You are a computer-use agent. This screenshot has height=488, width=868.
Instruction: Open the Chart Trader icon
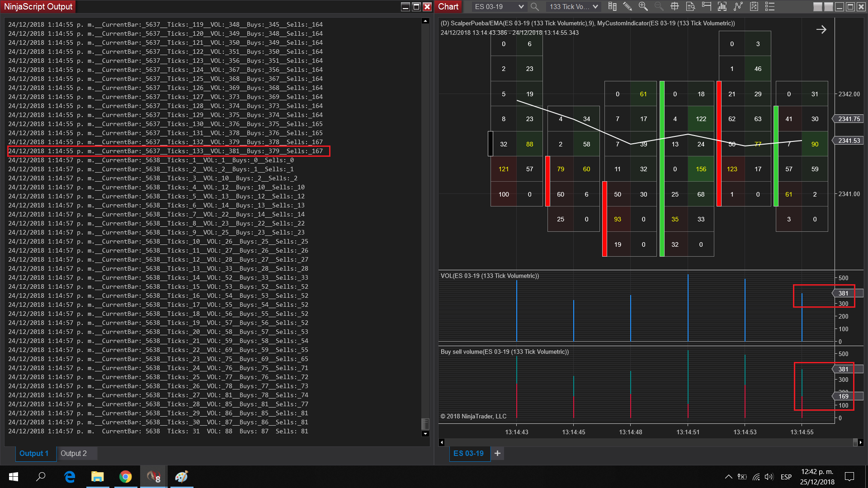pyautogui.click(x=706, y=7)
